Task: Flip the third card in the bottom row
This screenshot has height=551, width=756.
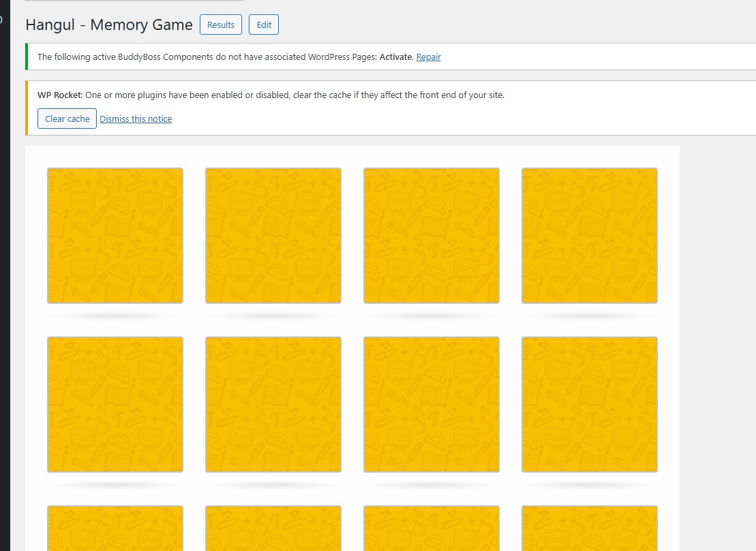Action: click(x=432, y=529)
